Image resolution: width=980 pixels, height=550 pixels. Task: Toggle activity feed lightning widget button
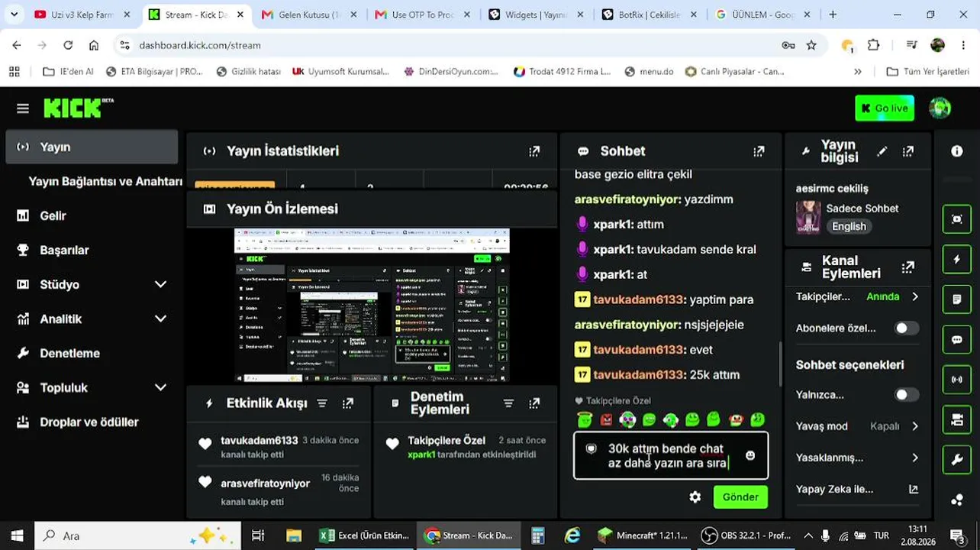[x=957, y=260]
